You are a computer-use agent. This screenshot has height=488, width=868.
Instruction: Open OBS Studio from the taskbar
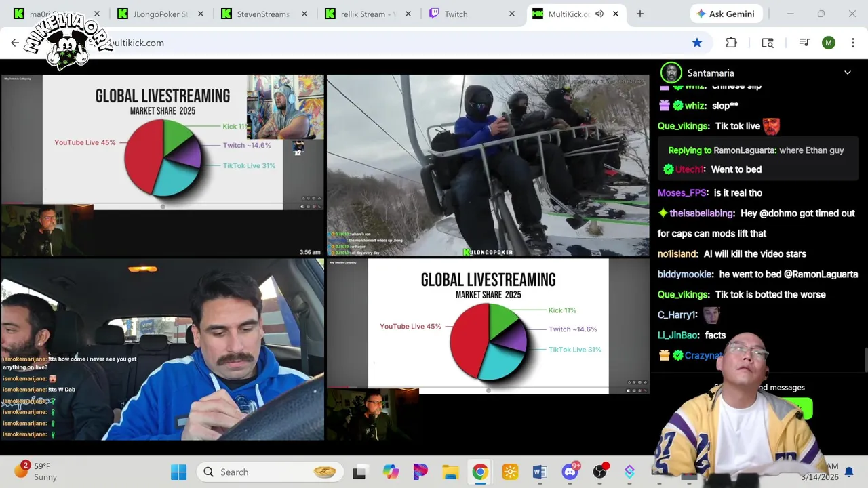coord(599,472)
